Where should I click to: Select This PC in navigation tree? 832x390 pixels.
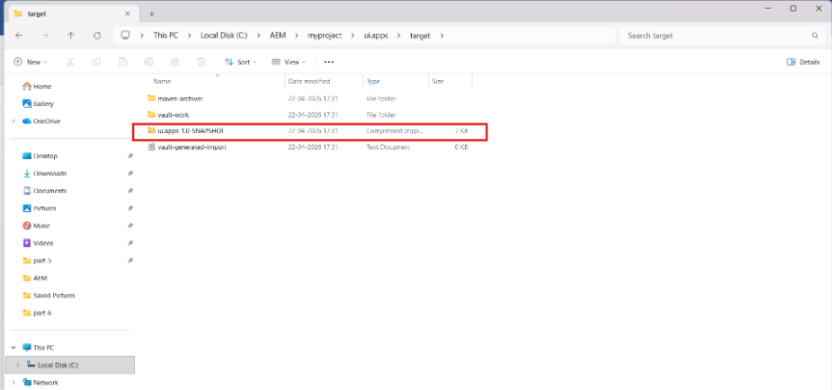38,348
